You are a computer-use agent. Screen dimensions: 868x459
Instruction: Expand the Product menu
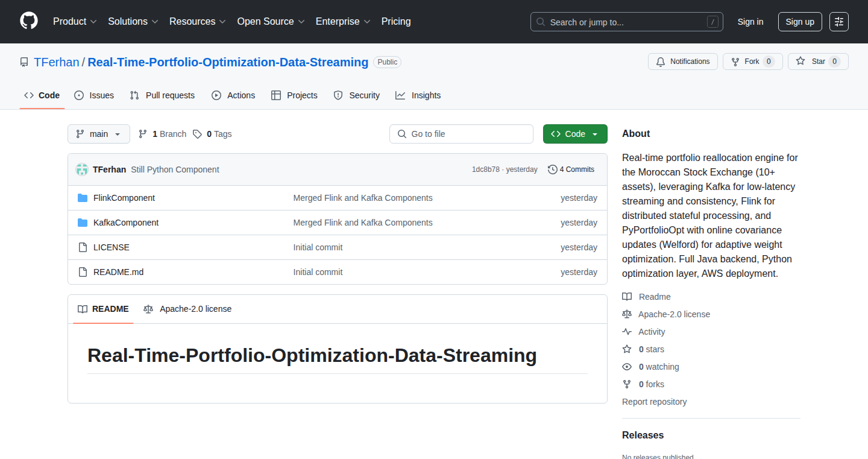pyautogui.click(x=75, y=21)
